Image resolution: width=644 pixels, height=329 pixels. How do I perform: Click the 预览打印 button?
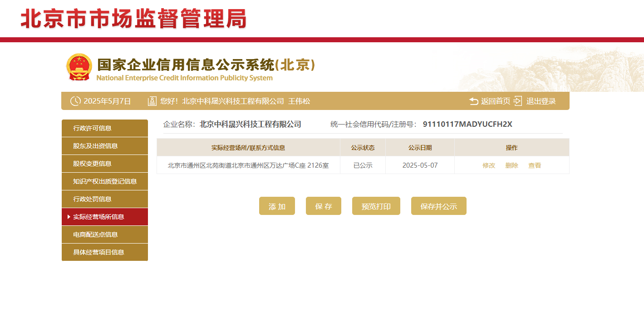(376, 206)
